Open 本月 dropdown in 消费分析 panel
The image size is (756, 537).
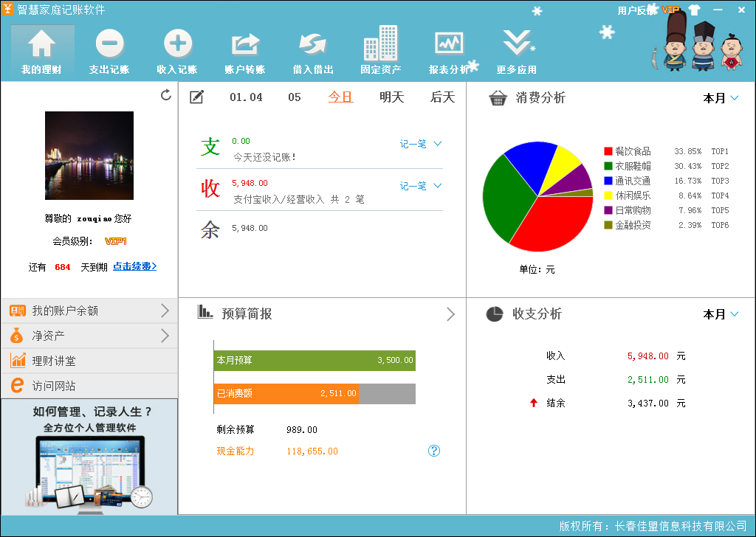pyautogui.click(x=721, y=98)
